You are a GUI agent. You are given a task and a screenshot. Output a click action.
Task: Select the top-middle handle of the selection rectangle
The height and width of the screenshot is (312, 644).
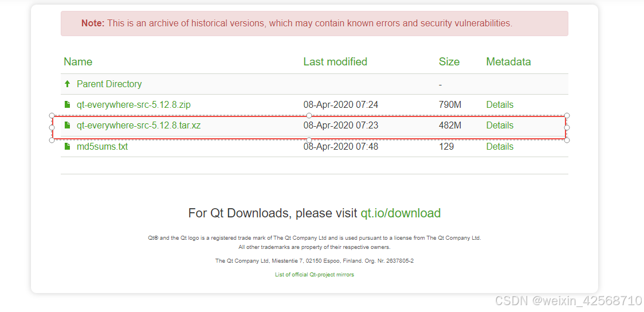pos(309,115)
